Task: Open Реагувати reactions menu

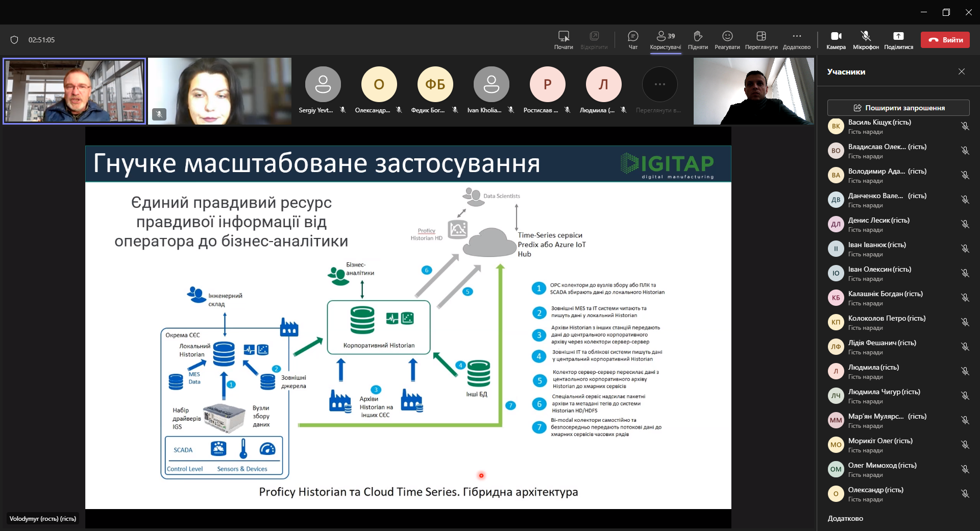Action: pos(727,40)
